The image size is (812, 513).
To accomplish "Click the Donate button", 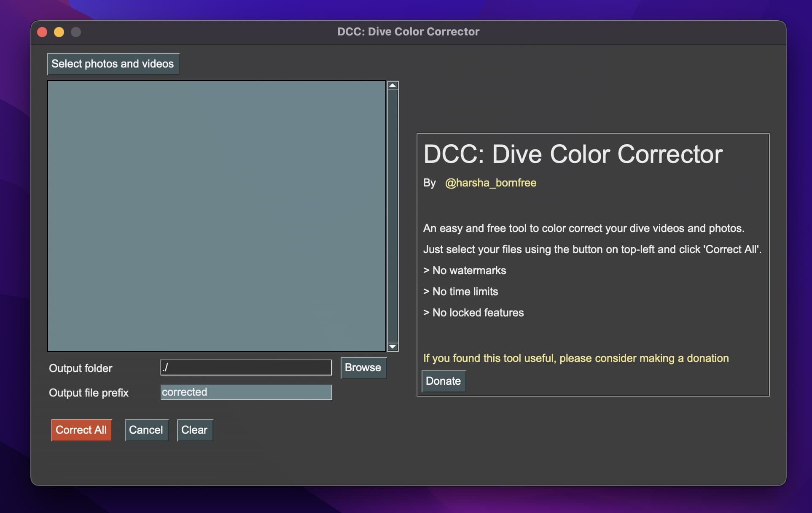I will coord(443,381).
